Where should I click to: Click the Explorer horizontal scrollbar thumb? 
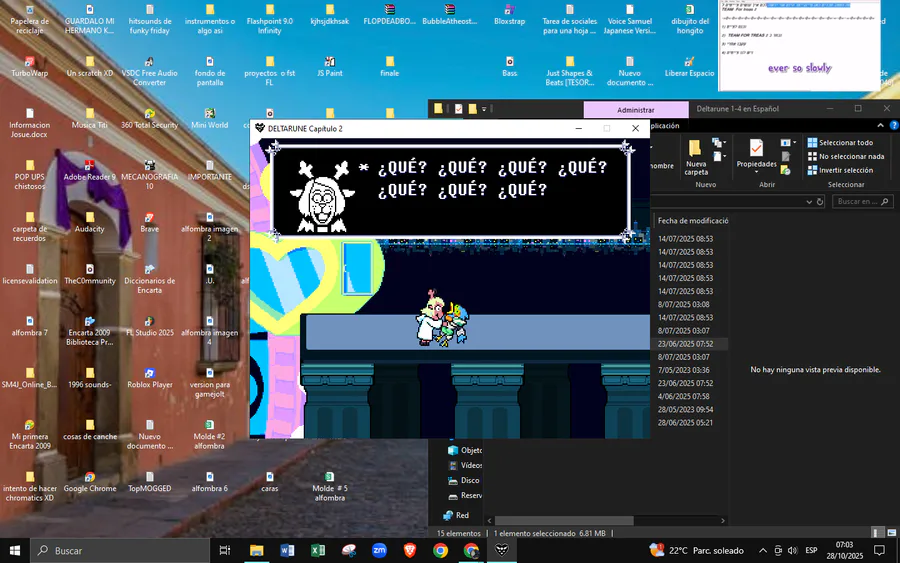(x=564, y=521)
